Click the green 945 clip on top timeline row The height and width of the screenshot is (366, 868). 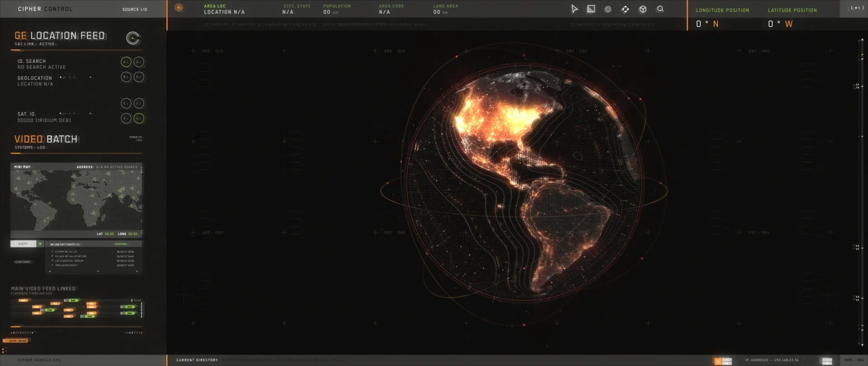coord(72,300)
